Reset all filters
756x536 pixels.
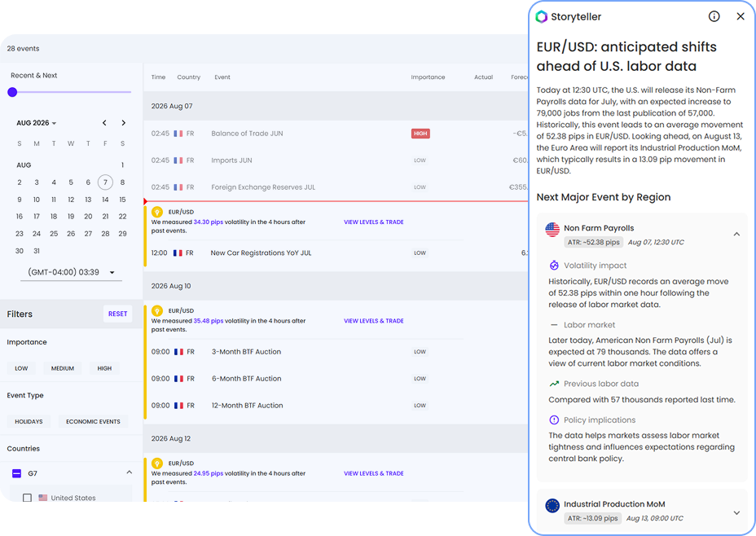(117, 314)
